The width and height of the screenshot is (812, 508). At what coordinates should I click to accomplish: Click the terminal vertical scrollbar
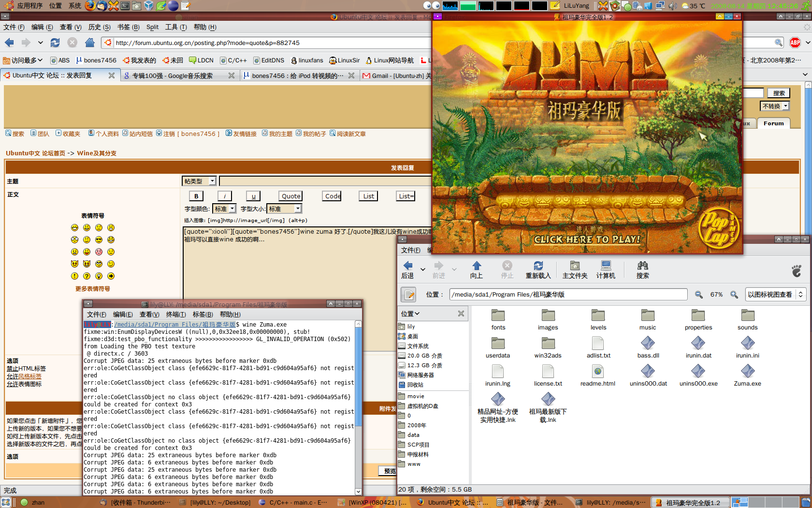pos(358,407)
